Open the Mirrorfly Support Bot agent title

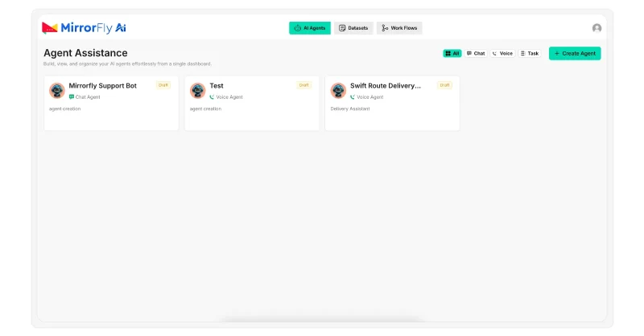tap(103, 86)
